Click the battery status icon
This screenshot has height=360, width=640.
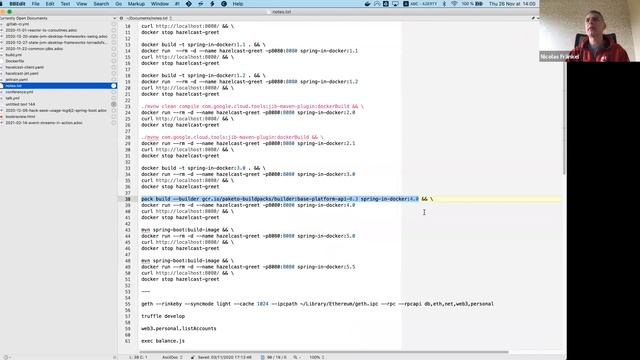tap(479, 4)
